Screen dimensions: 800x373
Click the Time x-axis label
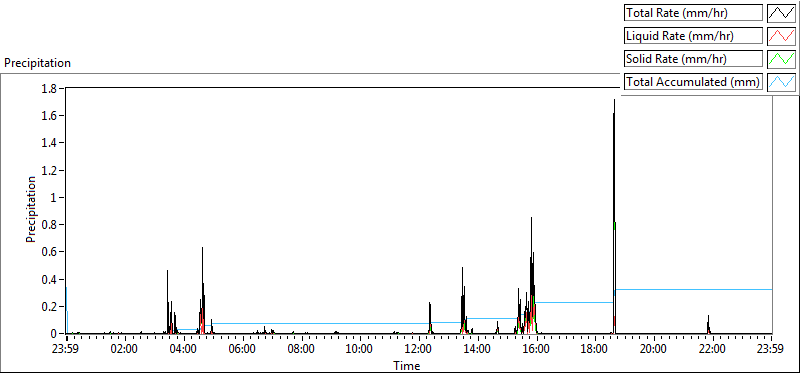407,366
